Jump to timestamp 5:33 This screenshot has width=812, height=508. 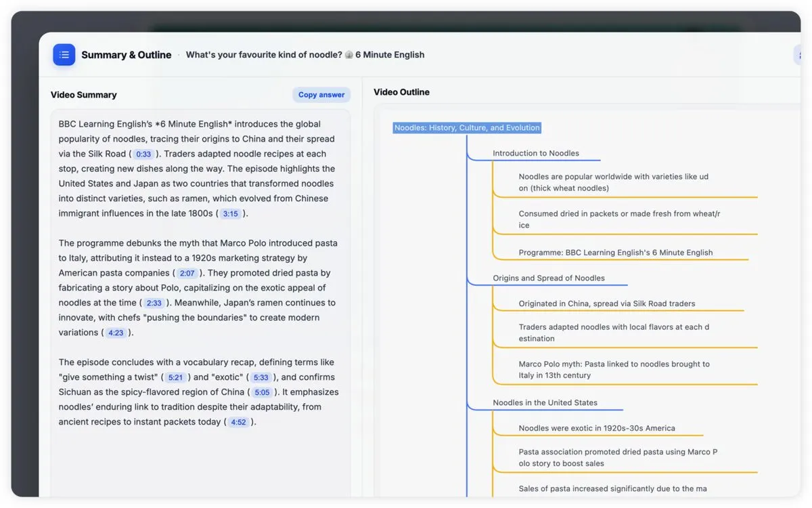[261, 378]
